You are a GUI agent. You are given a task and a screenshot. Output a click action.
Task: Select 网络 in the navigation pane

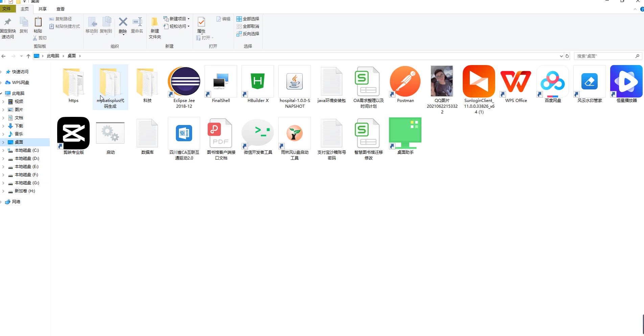(x=16, y=202)
